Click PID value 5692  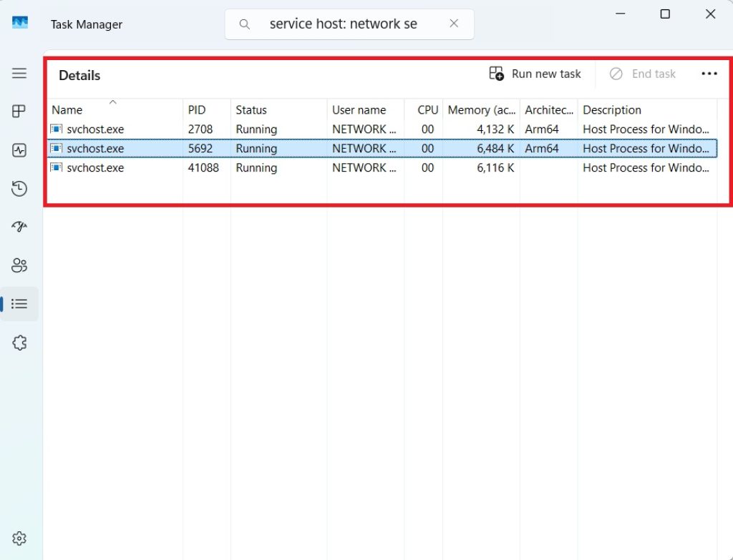pyautogui.click(x=200, y=149)
